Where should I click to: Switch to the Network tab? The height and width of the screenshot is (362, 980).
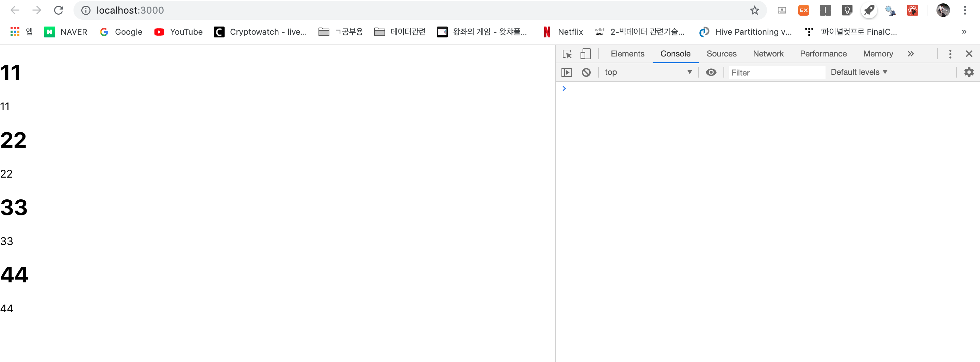tap(768, 54)
